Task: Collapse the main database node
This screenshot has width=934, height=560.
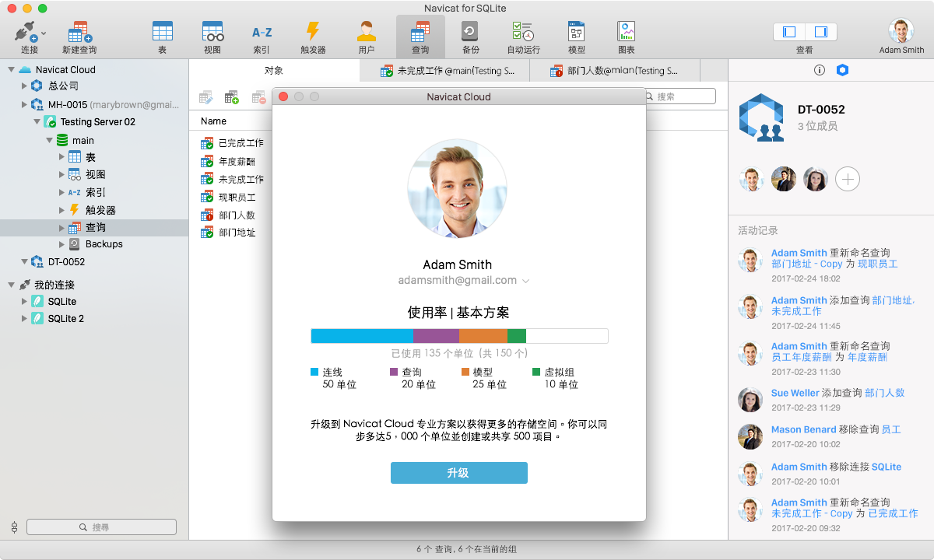Action: coord(49,140)
